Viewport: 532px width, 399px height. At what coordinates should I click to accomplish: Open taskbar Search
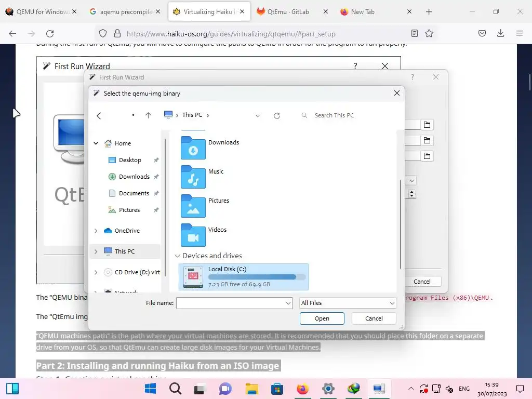click(x=176, y=389)
